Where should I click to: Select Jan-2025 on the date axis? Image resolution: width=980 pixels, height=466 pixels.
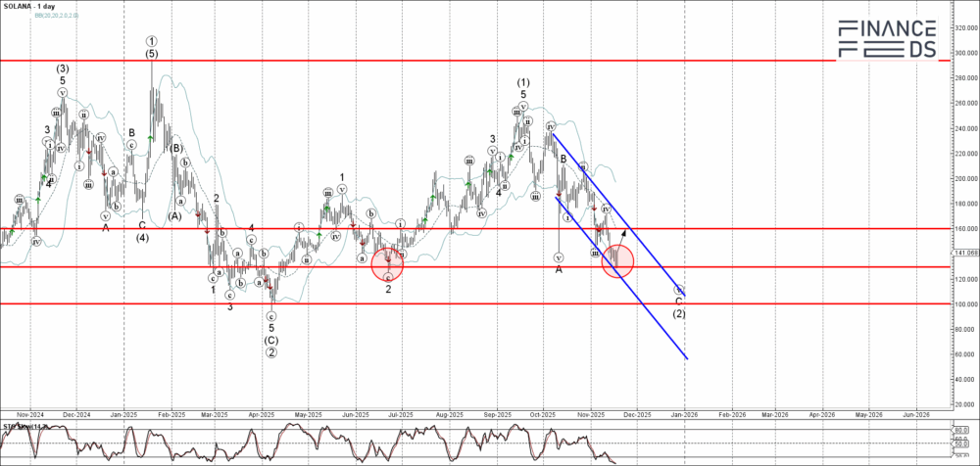point(123,414)
